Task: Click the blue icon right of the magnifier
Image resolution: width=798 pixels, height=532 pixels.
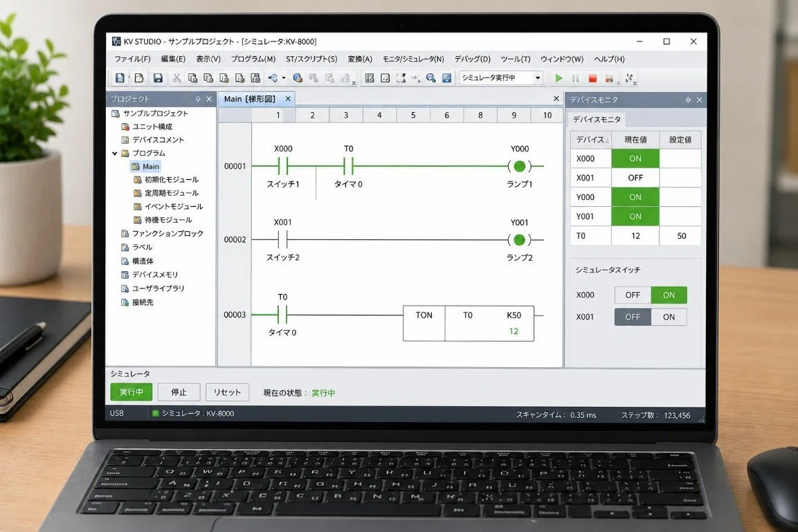Action: point(446,77)
